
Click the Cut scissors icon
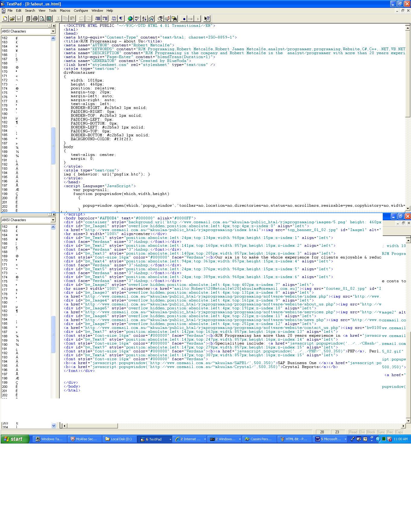click(x=58, y=19)
